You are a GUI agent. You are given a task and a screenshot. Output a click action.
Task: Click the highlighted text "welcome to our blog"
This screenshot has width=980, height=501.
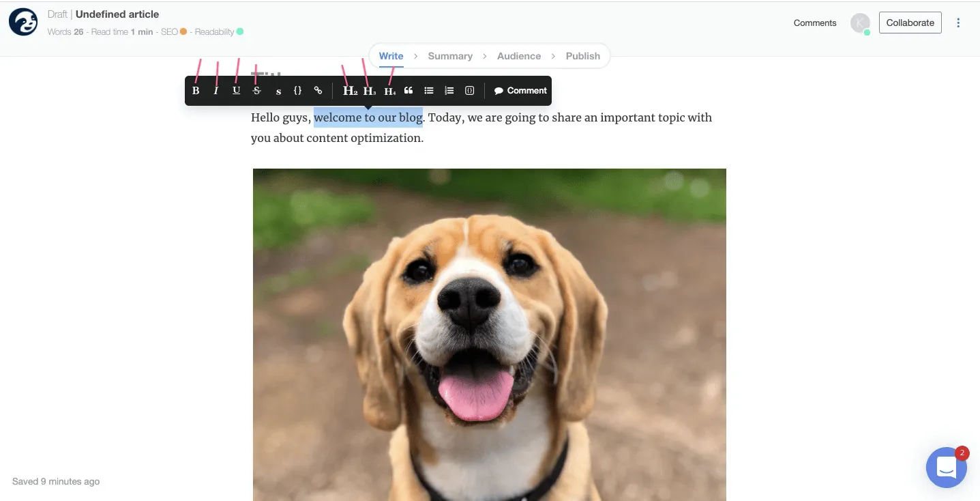click(368, 117)
